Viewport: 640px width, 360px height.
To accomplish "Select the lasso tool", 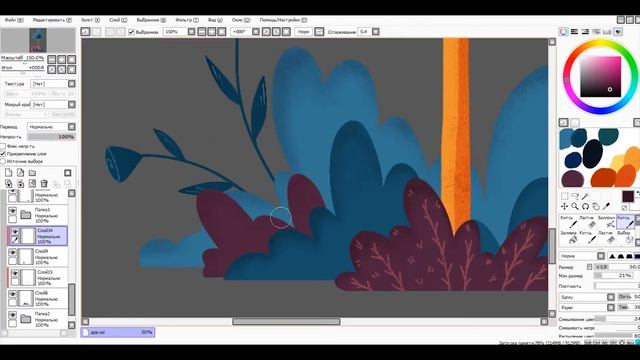I will click(x=575, y=196).
